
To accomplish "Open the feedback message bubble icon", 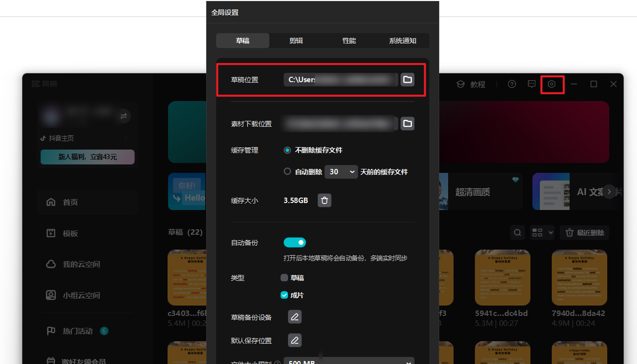I will point(531,84).
